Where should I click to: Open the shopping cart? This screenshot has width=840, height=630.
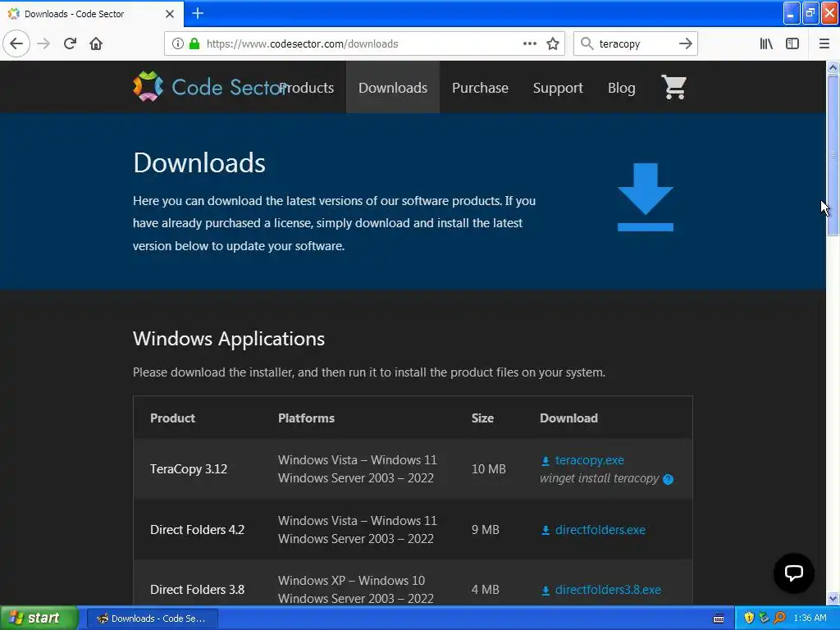(x=673, y=86)
